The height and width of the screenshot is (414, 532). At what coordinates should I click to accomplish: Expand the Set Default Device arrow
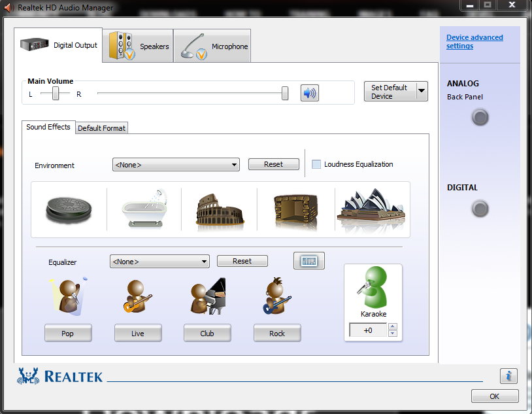(422, 91)
